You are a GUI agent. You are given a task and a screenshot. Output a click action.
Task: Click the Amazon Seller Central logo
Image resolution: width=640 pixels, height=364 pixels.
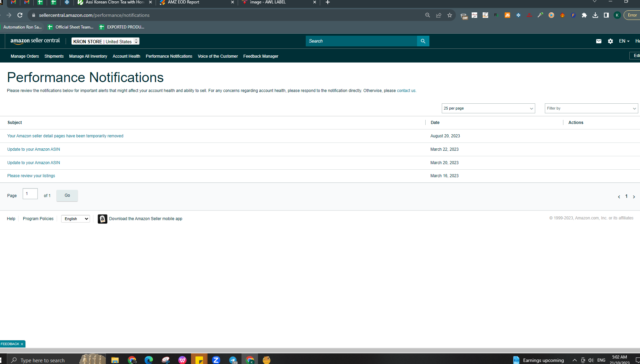tap(35, 41)
